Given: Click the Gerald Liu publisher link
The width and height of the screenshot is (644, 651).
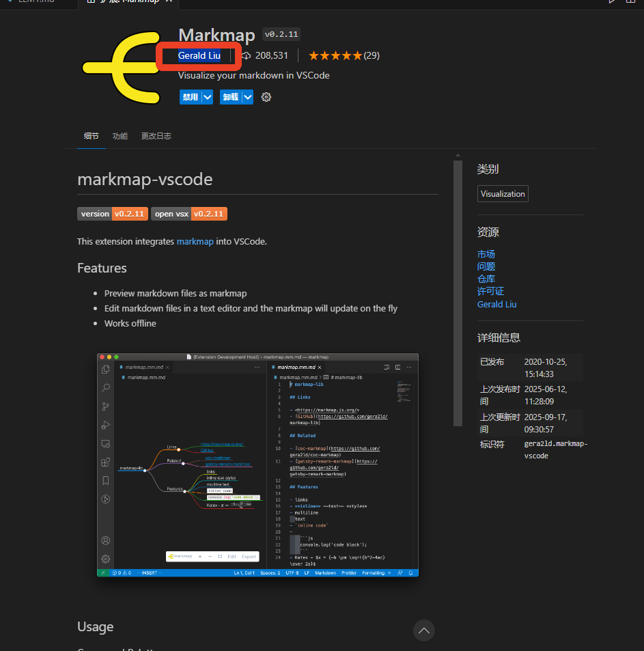Looking at the screenshot, I should point(198,55).
